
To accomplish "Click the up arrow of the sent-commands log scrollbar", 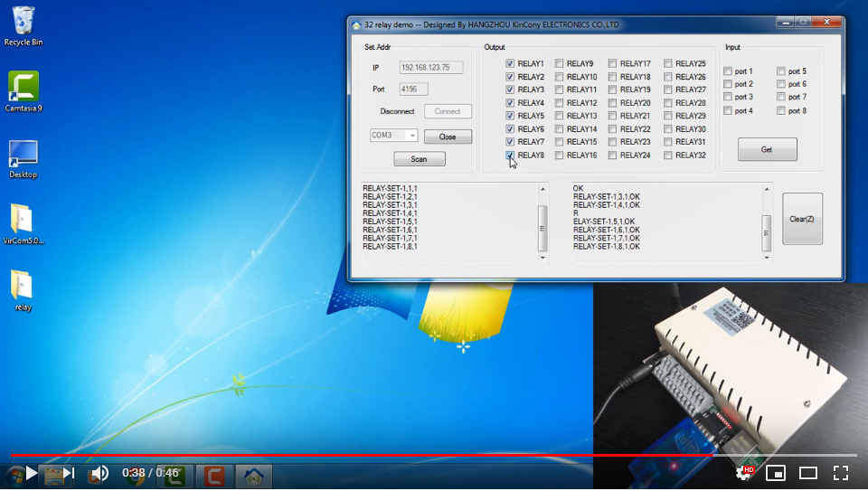I will tap(542, 189).
